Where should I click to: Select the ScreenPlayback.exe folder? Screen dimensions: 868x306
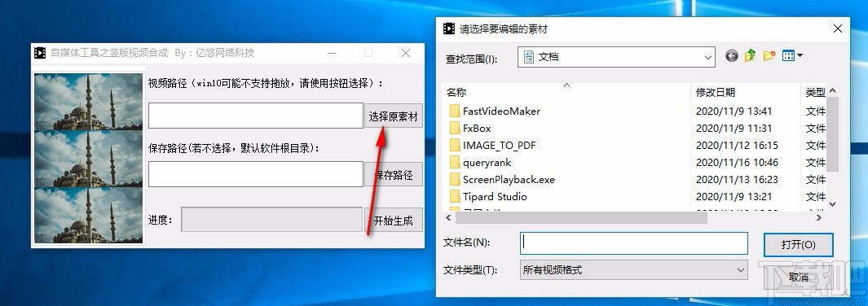point(509,180)
